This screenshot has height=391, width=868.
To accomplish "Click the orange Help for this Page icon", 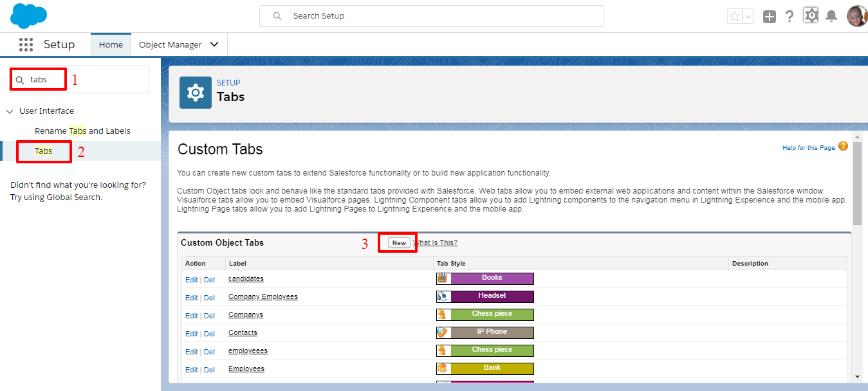I will (x=843, y=147).
